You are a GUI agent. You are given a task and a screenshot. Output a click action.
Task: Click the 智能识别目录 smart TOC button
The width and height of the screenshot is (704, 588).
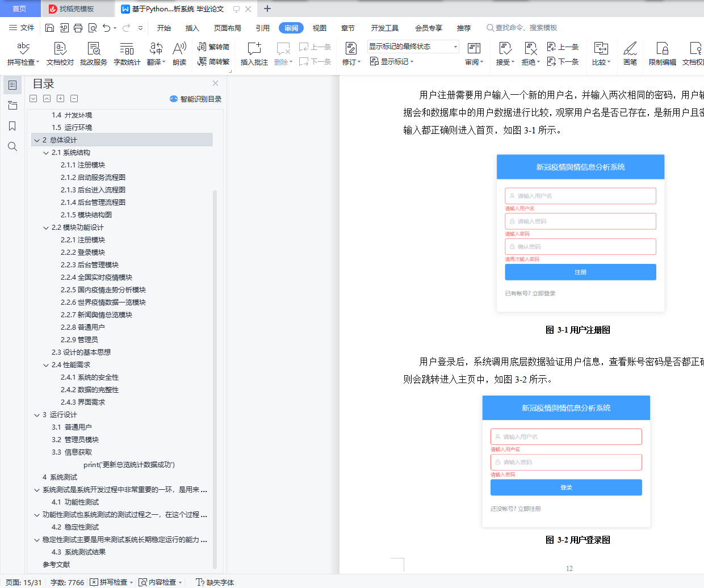click(x=195, y=99)
